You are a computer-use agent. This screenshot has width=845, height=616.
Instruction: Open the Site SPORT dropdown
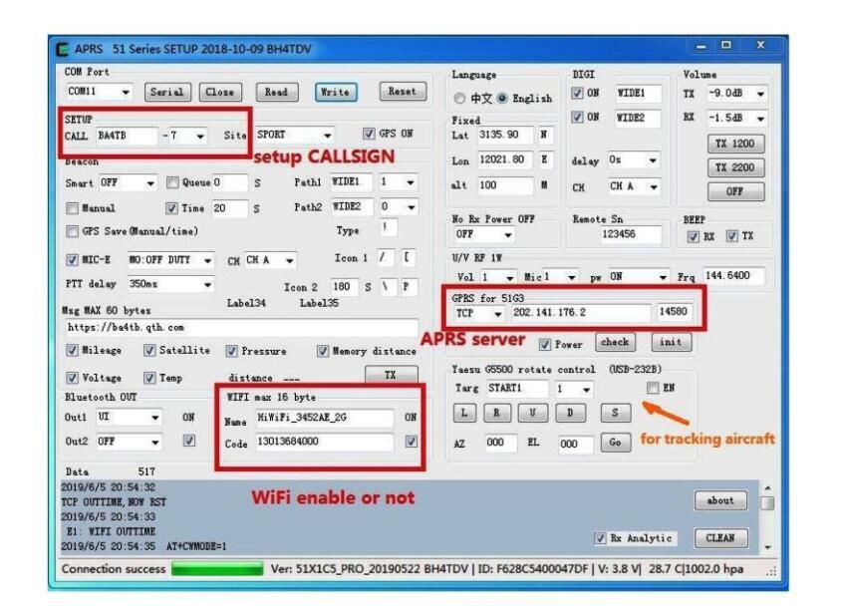(x=294, y=135)
